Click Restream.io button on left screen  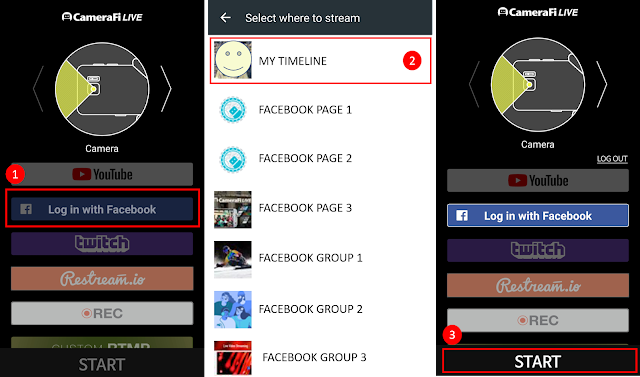tap(102, 279)
